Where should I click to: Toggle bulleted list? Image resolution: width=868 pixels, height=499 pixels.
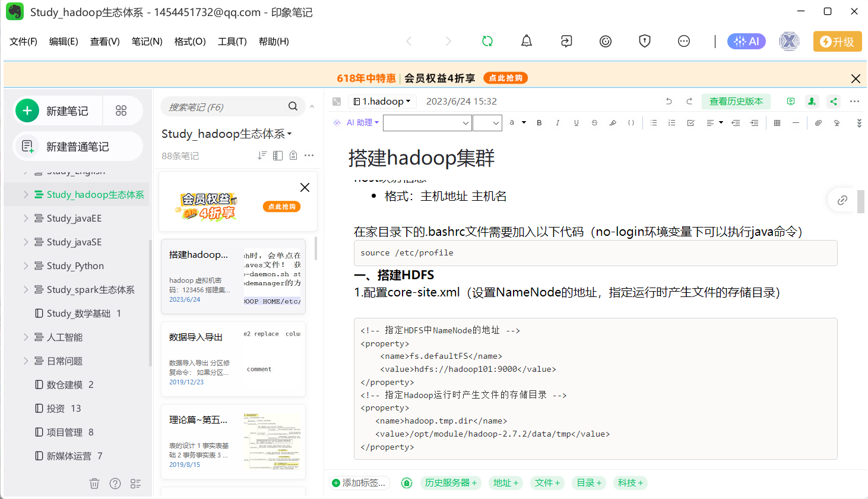[x=654, y=122]
